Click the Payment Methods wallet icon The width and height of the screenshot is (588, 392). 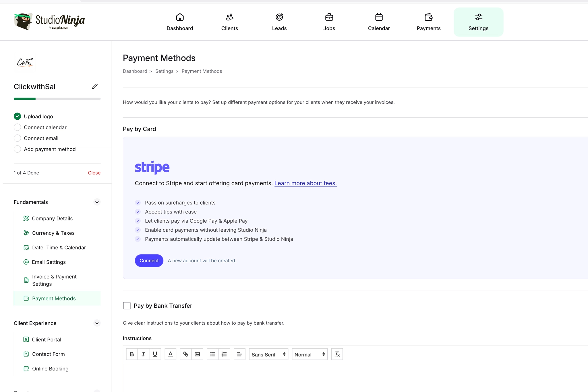pos(26,298)
